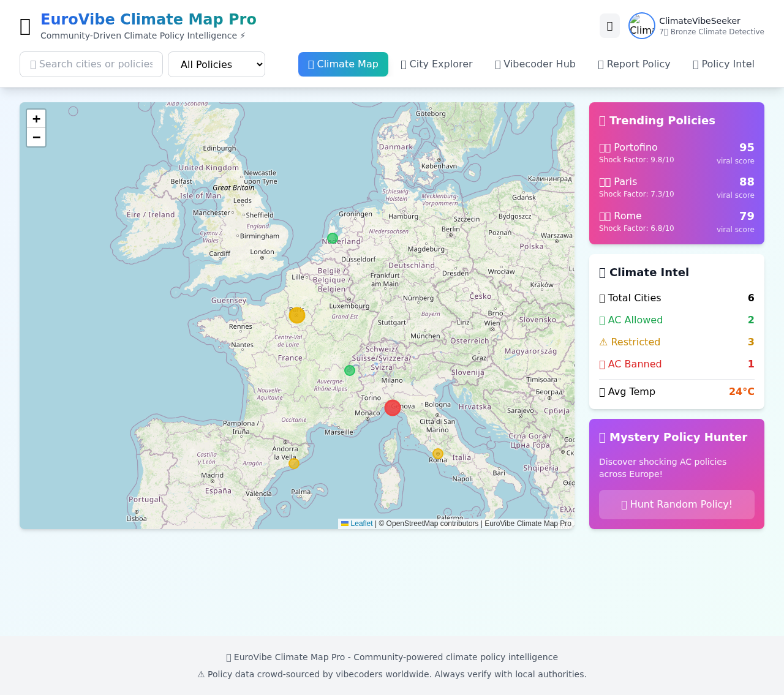Screen dimensions: 784x695
Task: Click the yellow marker near Andorra
Action: (x=294, y=464)
